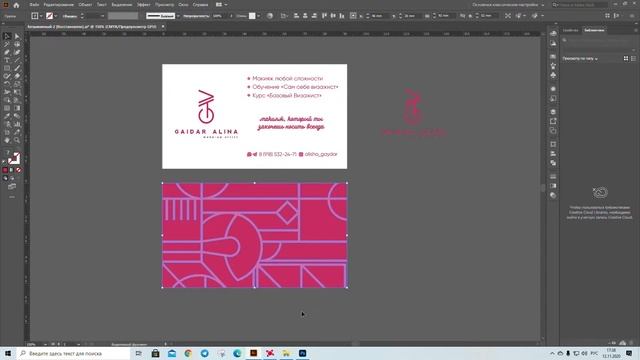The width and height of the screenshot is (640, 360).
Task: Open the stroke color dropdown in control bar
Action: (x=56, y=16)
